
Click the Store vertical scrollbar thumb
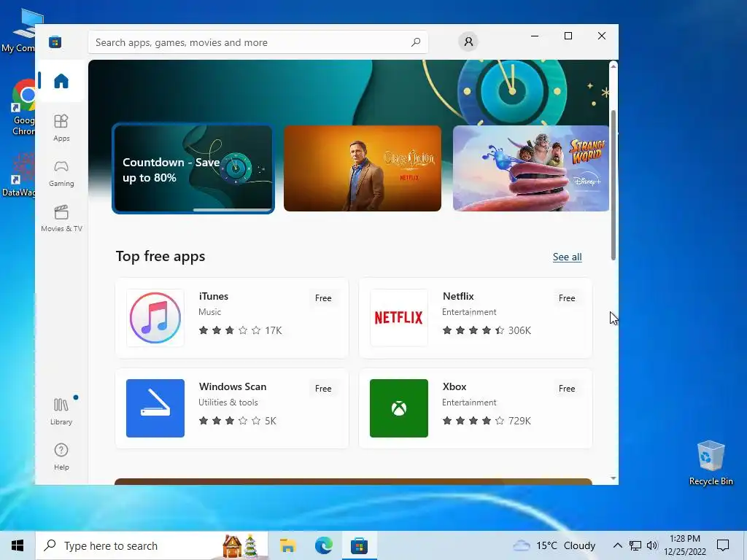tap(613, 186)
